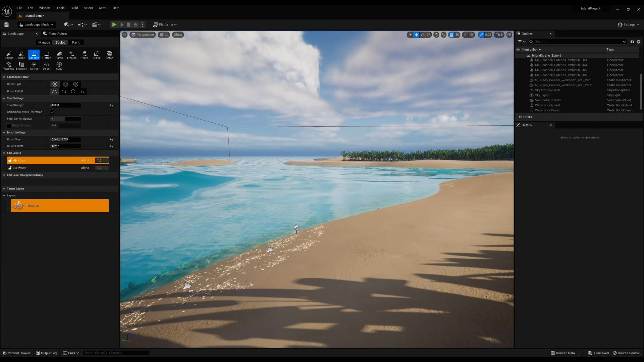
Task: Select the Noise sculpt tool
Action: pyautogui.click(x=97, y=55)
